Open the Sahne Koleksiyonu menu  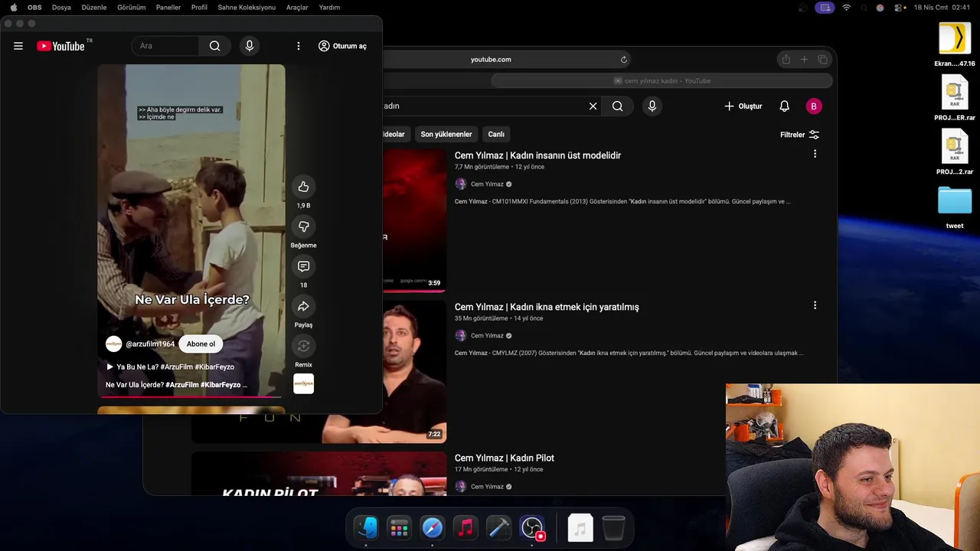(247, 8)
